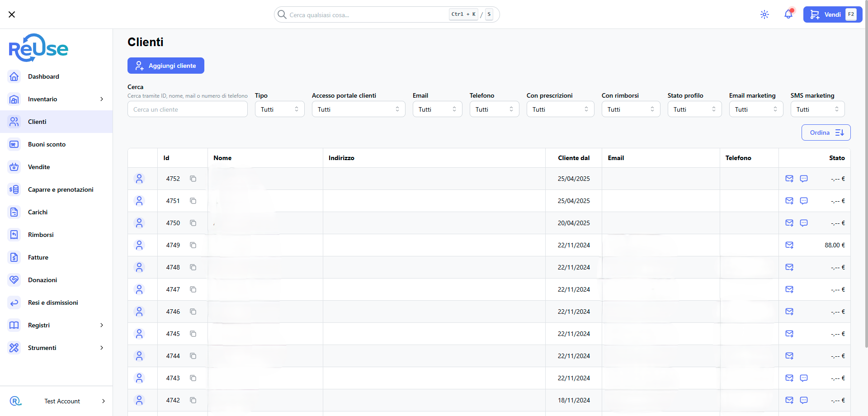Image resolution: width=868 pixels, height=416 pixels.
Task: Open the Accesso portale clienti dropdown
Action: coord(358,109)
